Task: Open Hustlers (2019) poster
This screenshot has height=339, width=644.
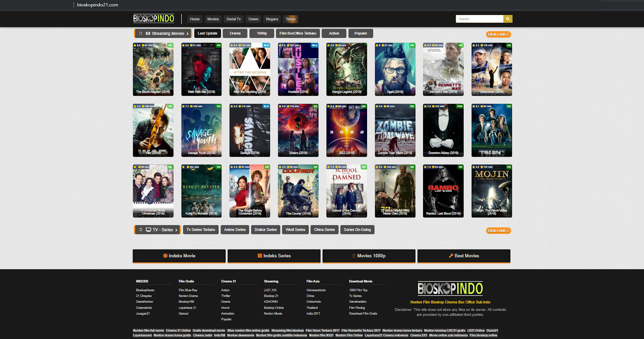Action: tap(298, 69)
